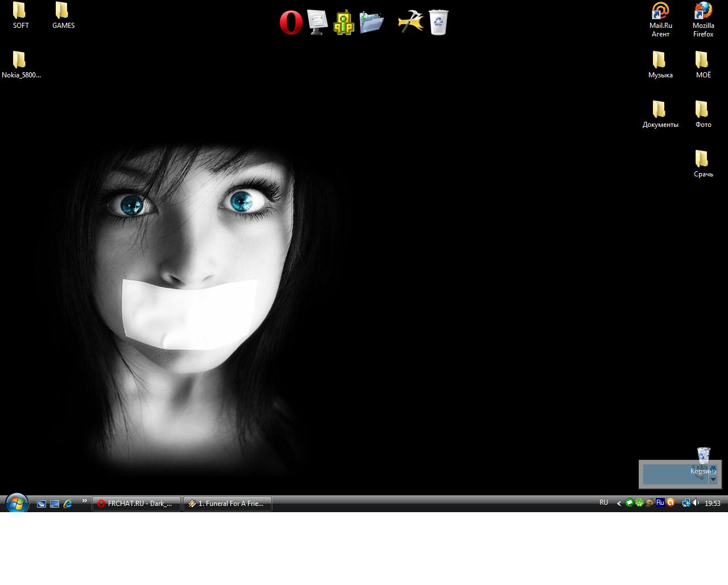Screen dimensions: 728x585
Task: Open the music folder dock icon
Action: [371, 22]
